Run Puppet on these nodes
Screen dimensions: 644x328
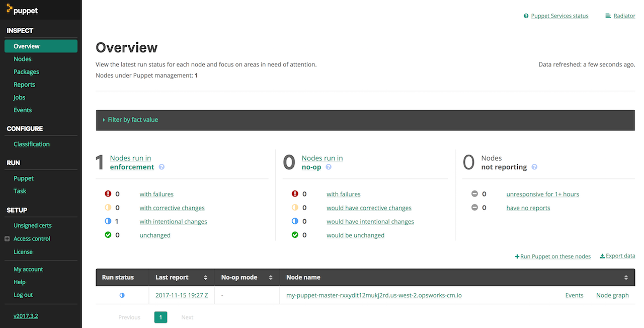(x=553, y=256)
